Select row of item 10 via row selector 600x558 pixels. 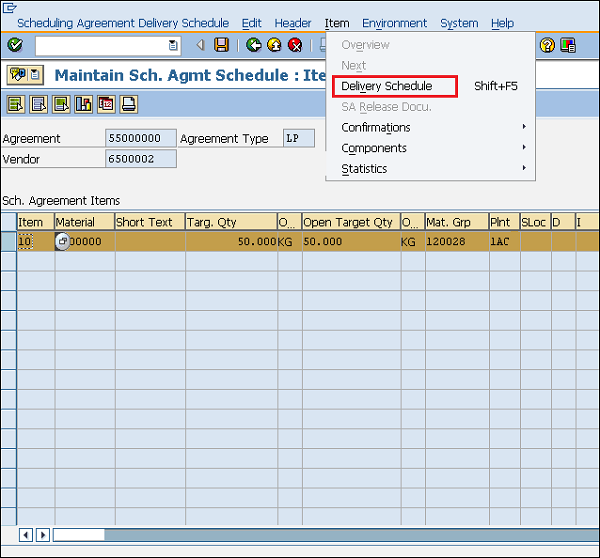(x=8, y=241)
